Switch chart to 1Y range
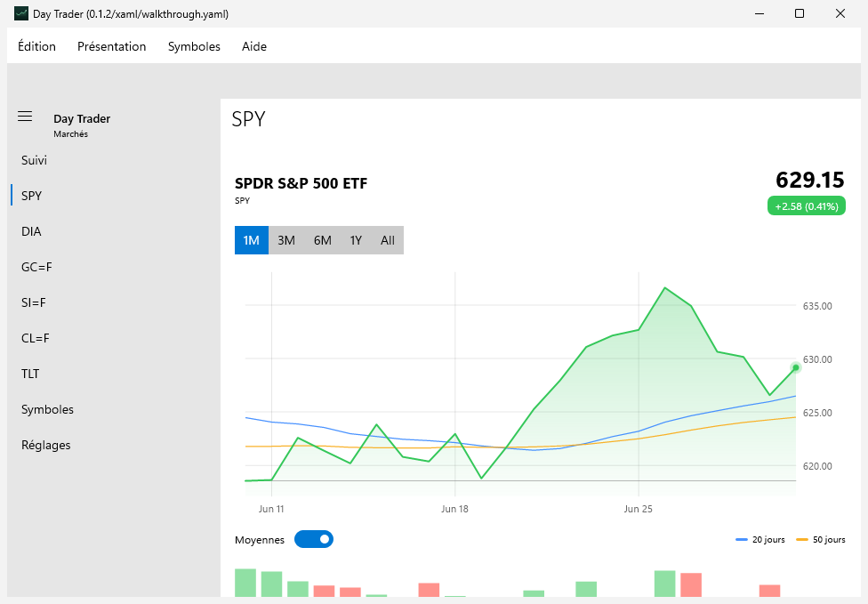 [356, 240]
